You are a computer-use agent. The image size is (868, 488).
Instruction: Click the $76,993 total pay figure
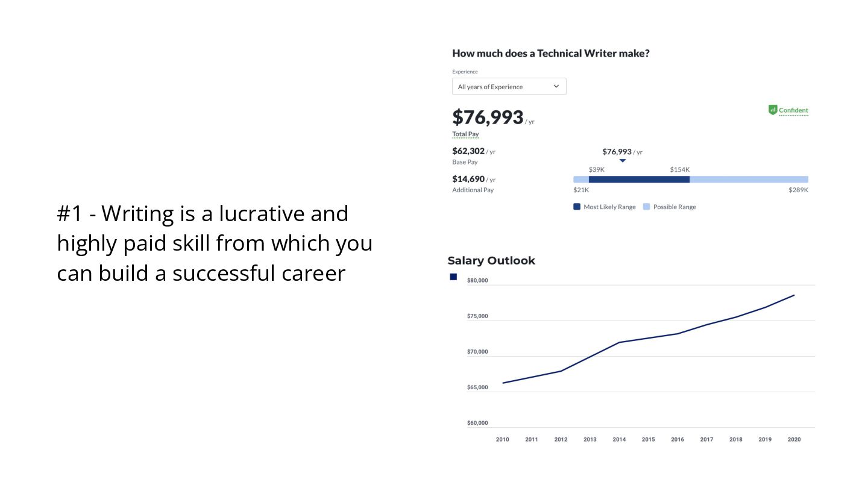point(488,117)
